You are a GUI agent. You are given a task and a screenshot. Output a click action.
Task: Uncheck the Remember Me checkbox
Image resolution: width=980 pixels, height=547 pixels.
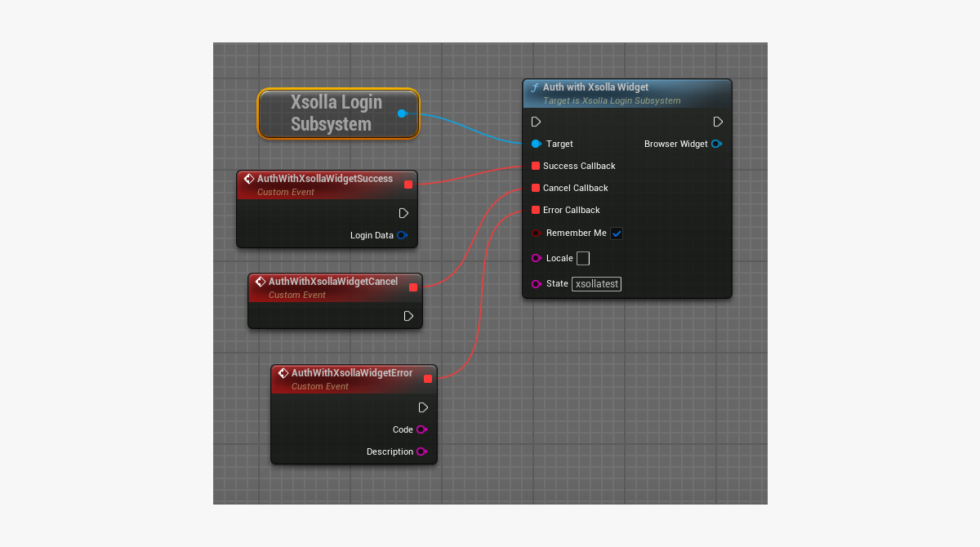click(617, 233)
